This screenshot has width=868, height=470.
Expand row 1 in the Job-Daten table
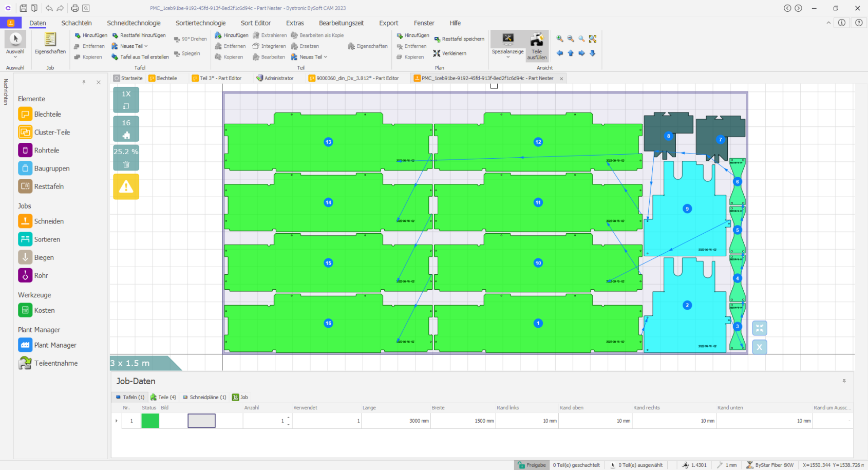tap(116, 421)
